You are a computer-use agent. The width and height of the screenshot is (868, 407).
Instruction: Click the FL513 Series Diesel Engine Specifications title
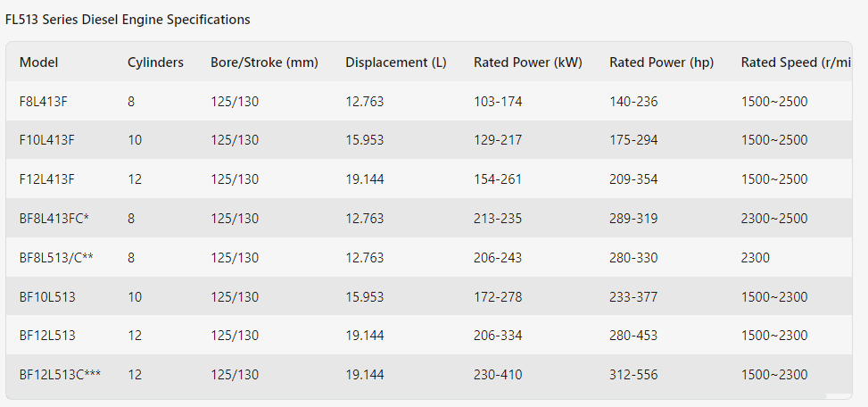128,20
